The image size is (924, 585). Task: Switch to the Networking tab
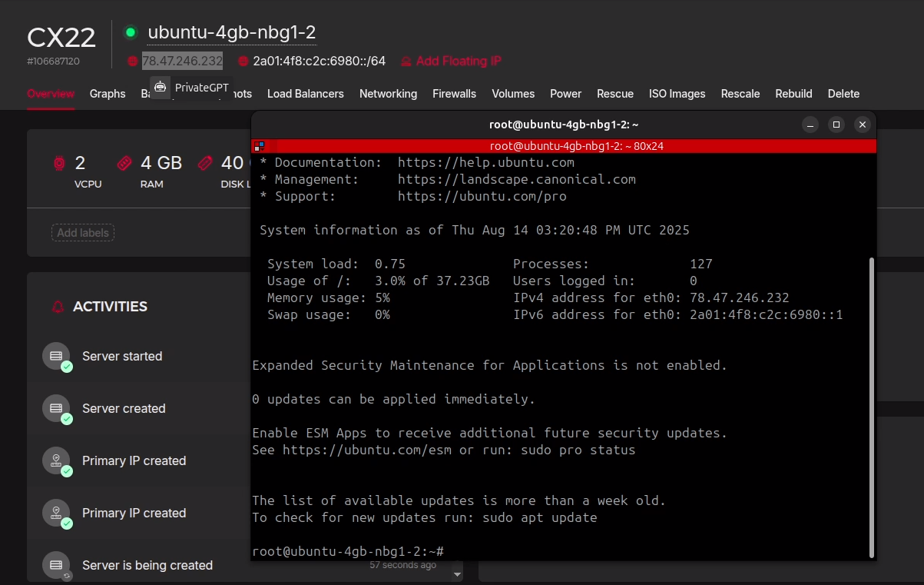click(388, 94)
